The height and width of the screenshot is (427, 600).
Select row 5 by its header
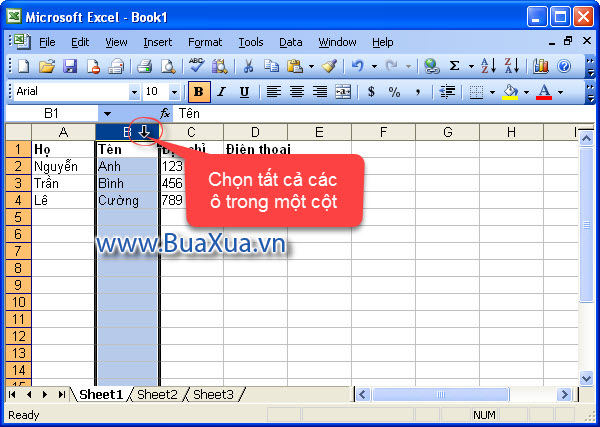coord(18,217)
